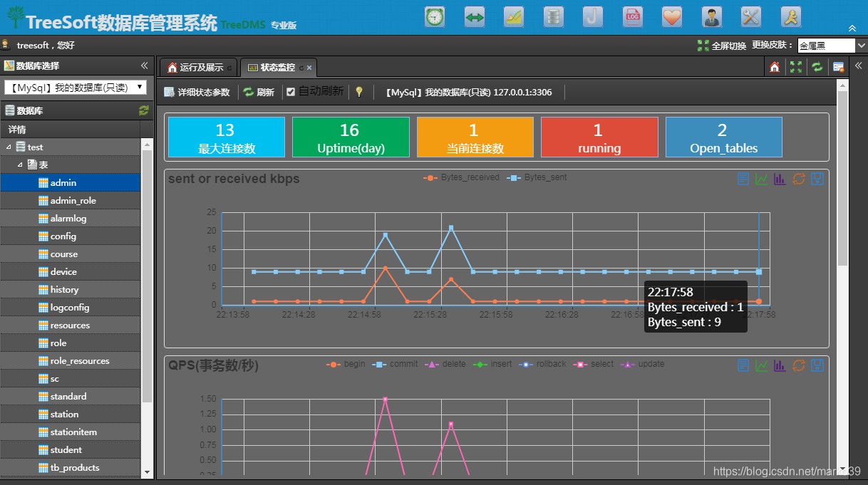Click the tree list scroll-up arrow
The image size is (868, 485).
148,145
